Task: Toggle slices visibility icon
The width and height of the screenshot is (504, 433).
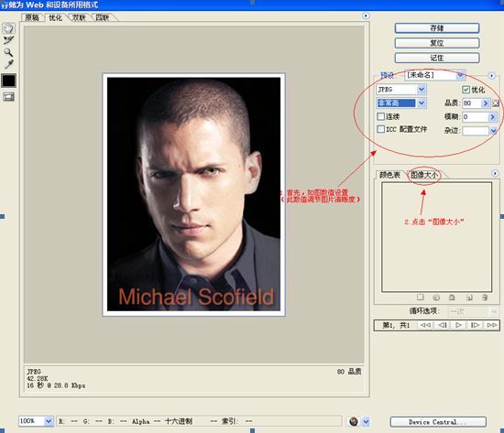Action: [8, 96]
